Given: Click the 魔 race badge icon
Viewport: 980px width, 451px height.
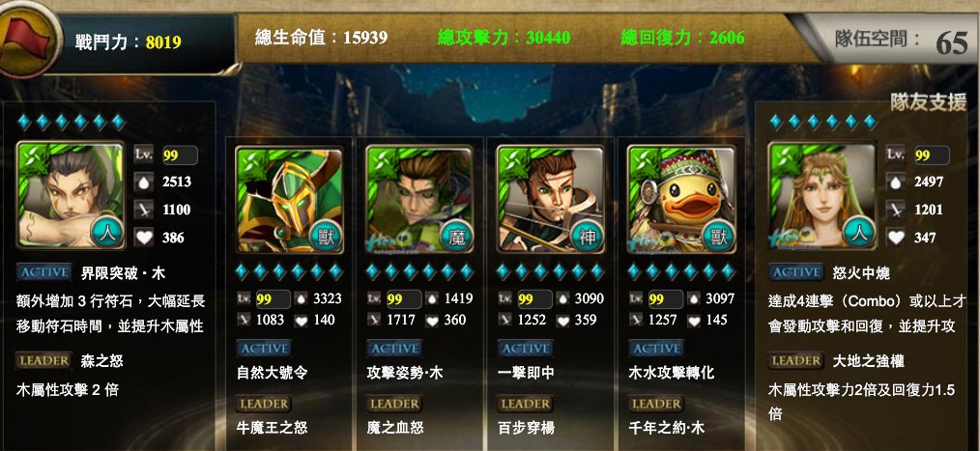Looking at the screenshot, I should 457,236.
